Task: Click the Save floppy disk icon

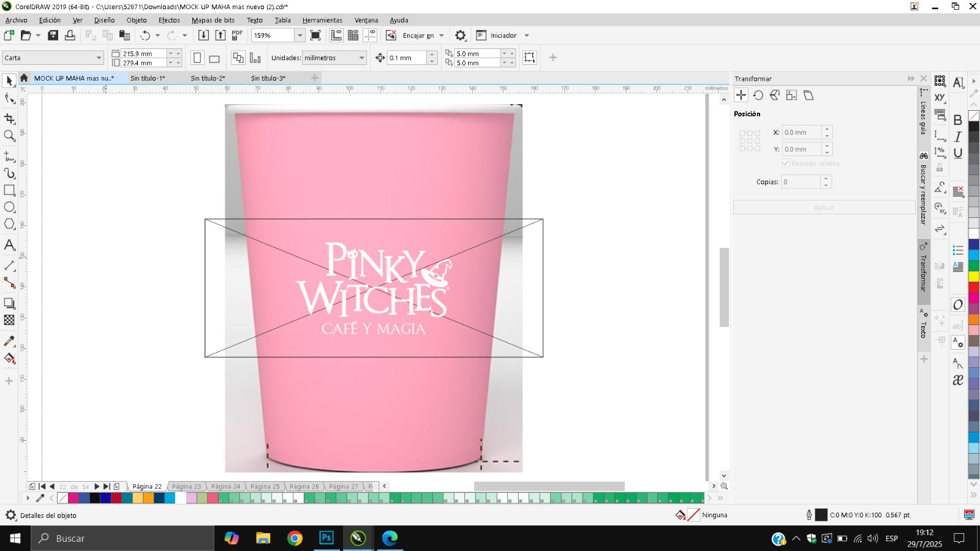Action: pos(53,36)
